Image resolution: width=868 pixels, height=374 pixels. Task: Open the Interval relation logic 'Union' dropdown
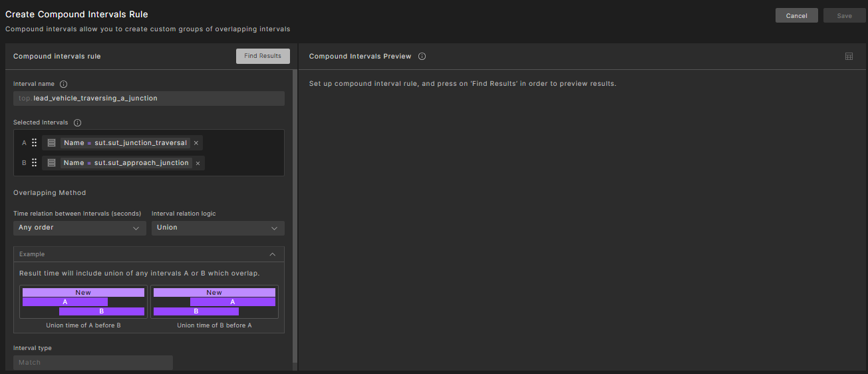(217, 228)
